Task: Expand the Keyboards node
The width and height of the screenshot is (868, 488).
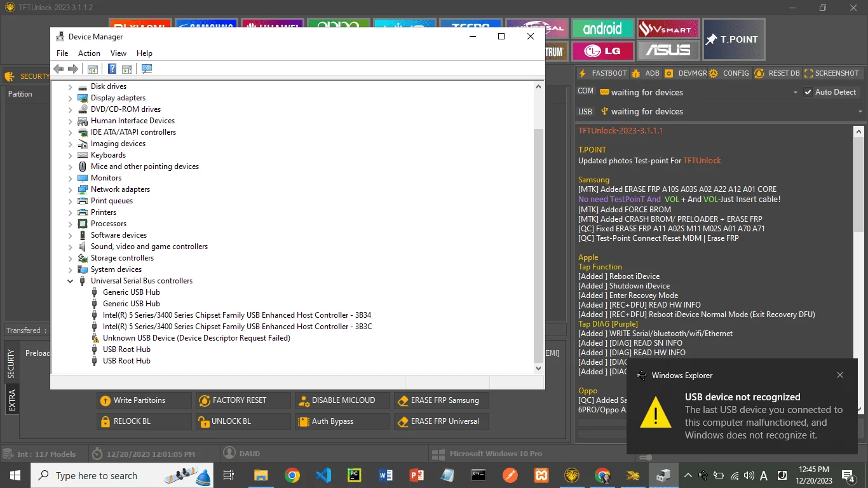Action: coord(70,155)
